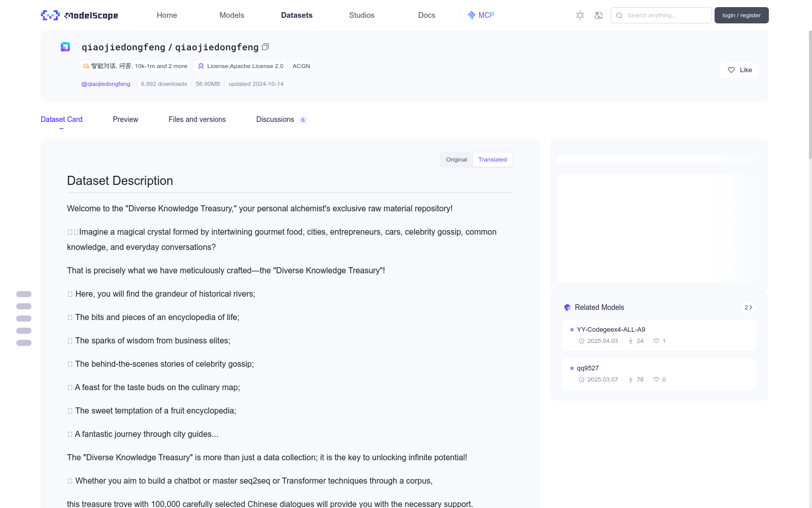Image resolution: width=812 pixels, height=508 pixels.
Task: Like this dataset
Action: coord(739,70)
